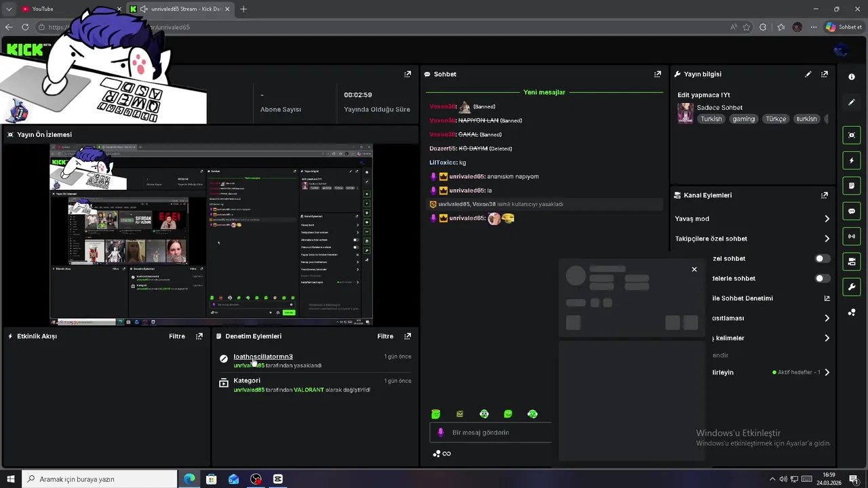Enable the 'delerle sohbet' toggle switch
868x488 pixels.
[x=822, y=279]
